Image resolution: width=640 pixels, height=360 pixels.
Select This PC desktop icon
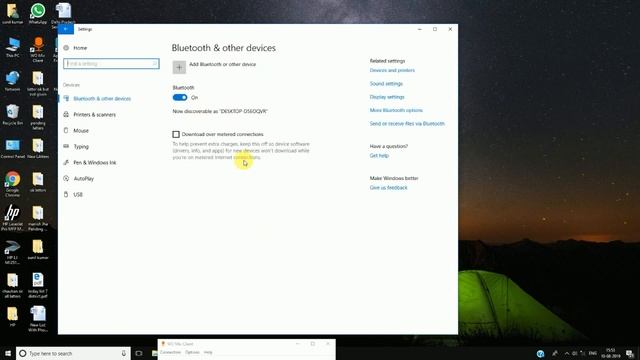click(x=13, y=47)
